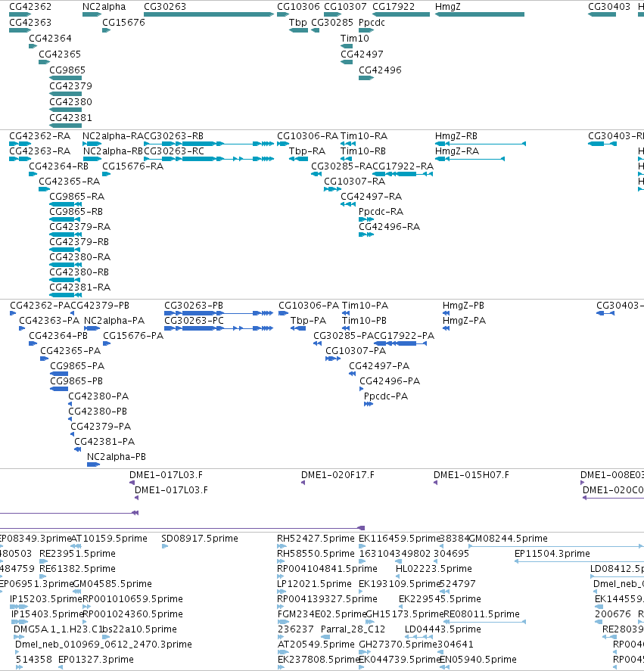
Task: Click transcript label CG30285-RA
Action: pos(342,166)
